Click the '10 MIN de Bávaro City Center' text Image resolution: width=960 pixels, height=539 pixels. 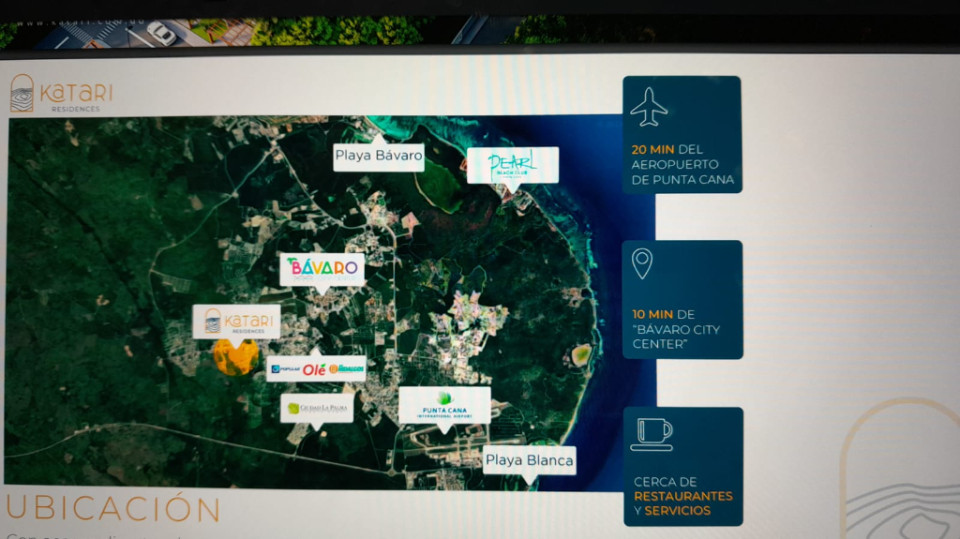675,329
